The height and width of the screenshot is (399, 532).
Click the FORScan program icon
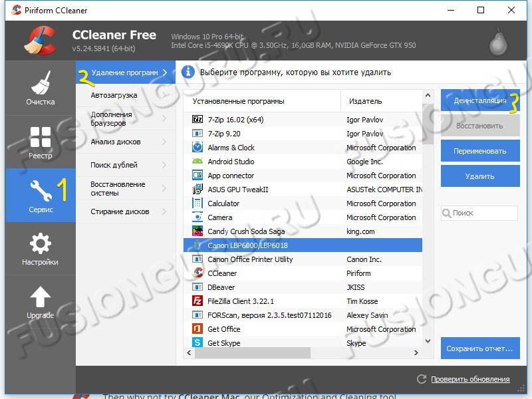(198, 315)
